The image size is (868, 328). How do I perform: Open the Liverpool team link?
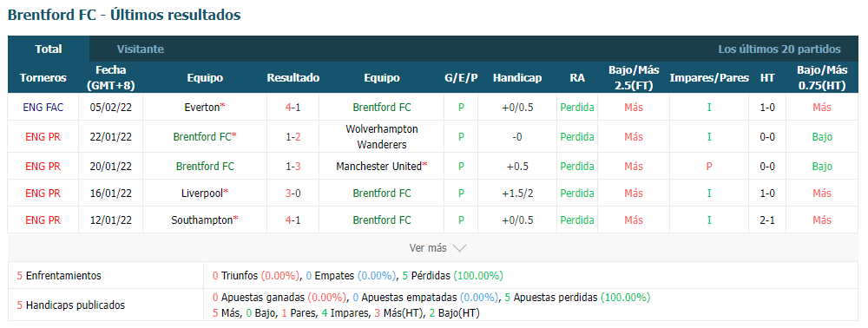(202, 193)
